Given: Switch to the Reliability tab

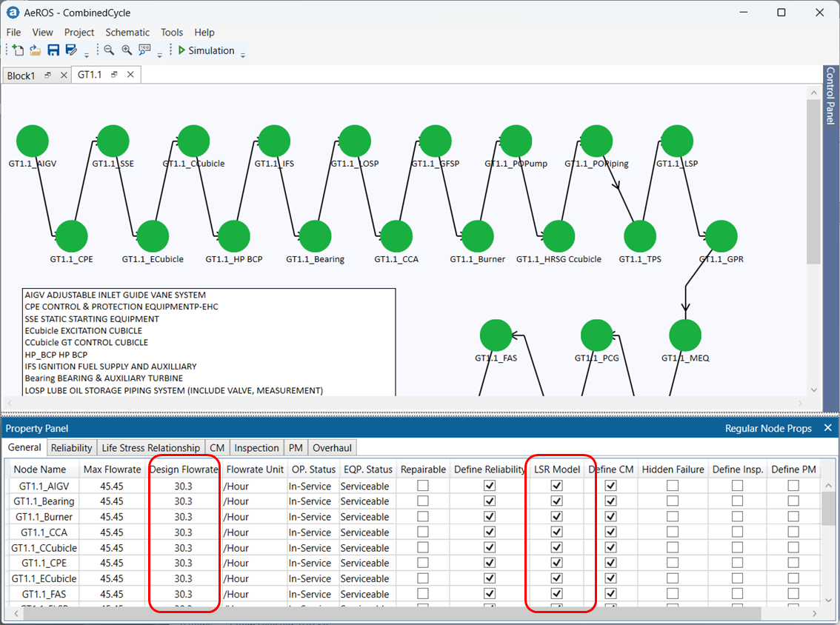Looking at the screenshot, I should 71,447.
